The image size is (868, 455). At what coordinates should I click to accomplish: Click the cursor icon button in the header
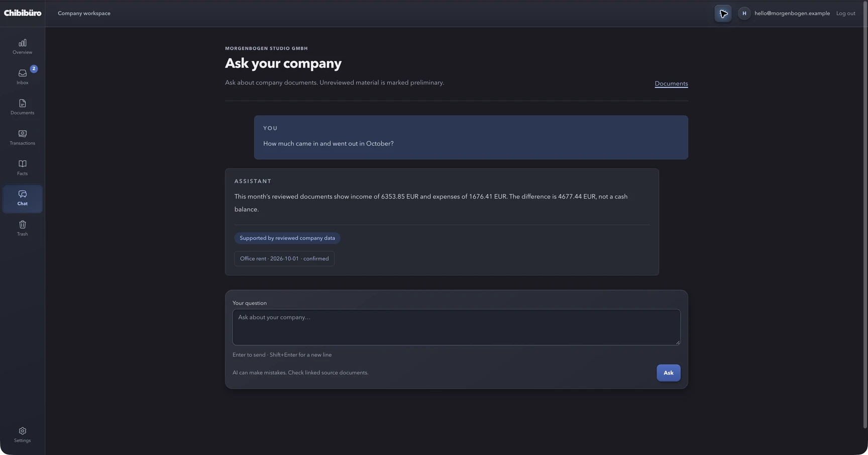723,14
